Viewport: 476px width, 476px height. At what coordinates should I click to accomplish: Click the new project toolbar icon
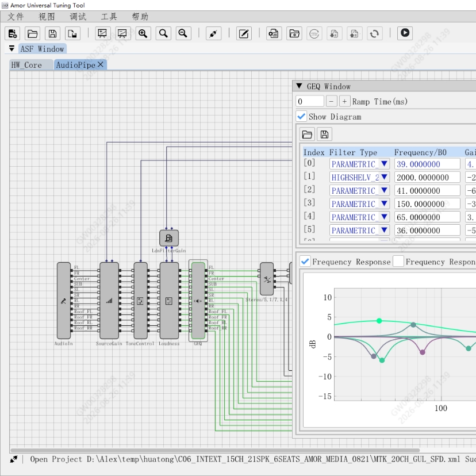13,33
